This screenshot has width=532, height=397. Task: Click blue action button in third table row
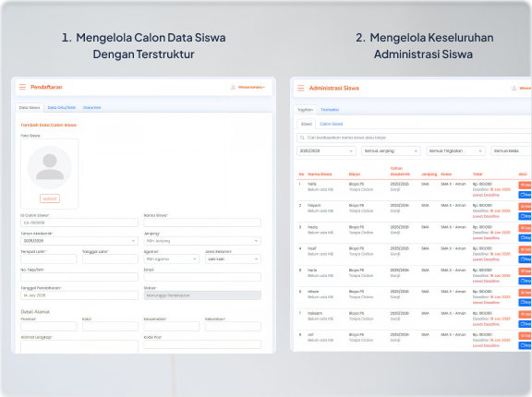pos(525,237)
